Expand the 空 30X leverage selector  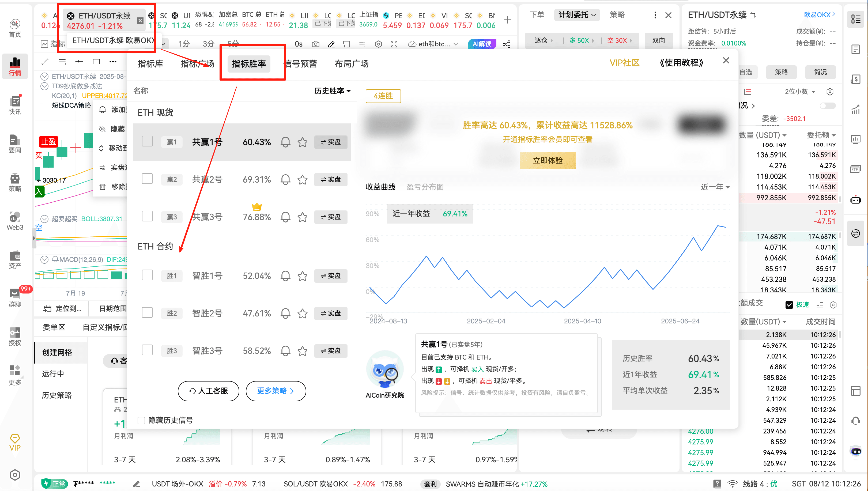pos(620,40)
